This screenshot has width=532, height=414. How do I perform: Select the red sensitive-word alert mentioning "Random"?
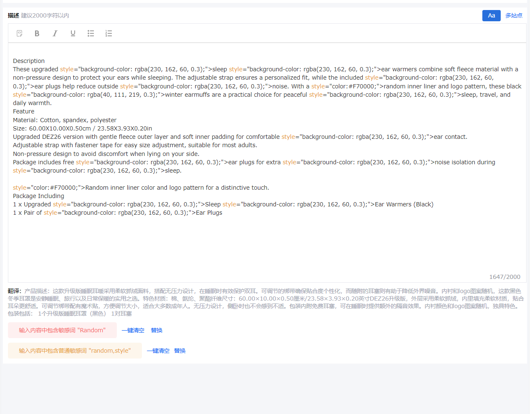[62, 330]
